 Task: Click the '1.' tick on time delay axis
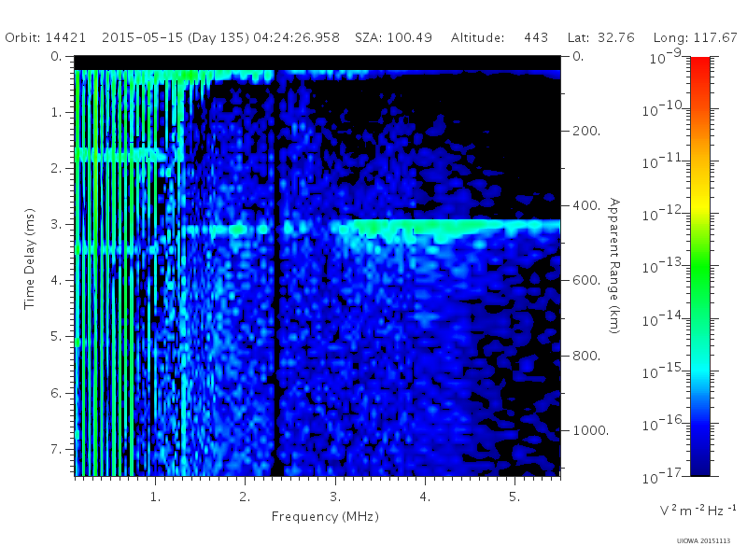[57, 112]
